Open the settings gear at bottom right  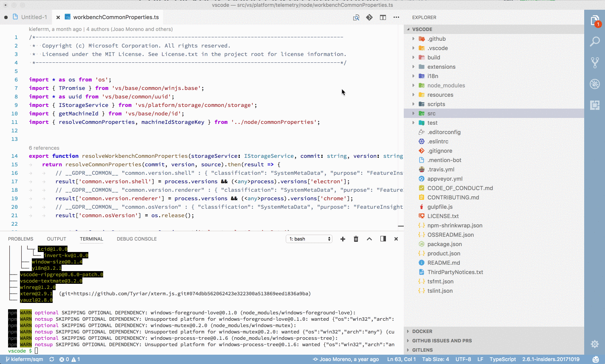click(x=594, y=344)
